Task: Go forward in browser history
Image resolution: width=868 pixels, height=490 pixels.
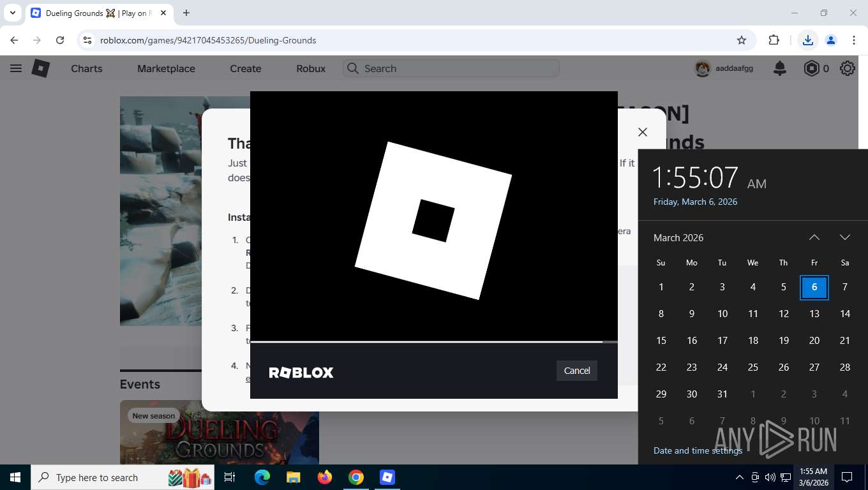Action: click(x=37, y=40)
